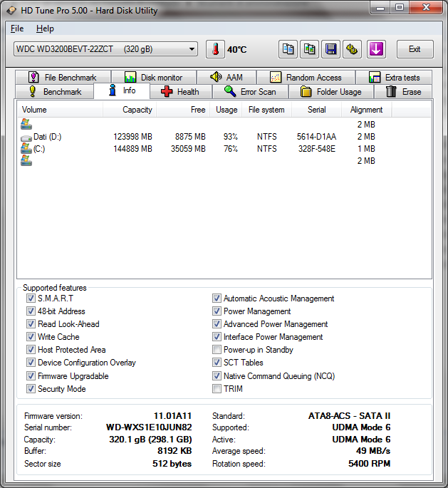Click the 40°C temperature reading
Image resolution: width=448 pixels, height=488 pixels.
(x=236, y=49)
